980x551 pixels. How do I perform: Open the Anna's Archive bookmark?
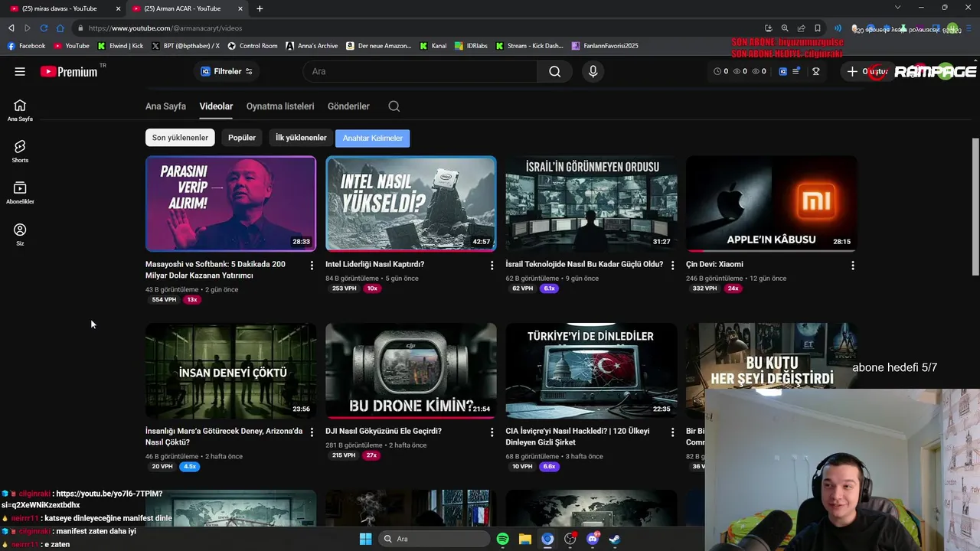(x=312, y=46)
